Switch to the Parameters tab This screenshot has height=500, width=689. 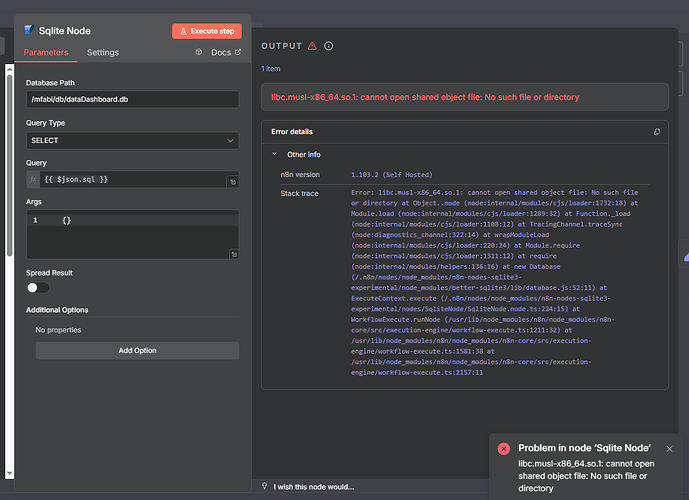coord(46,52)
